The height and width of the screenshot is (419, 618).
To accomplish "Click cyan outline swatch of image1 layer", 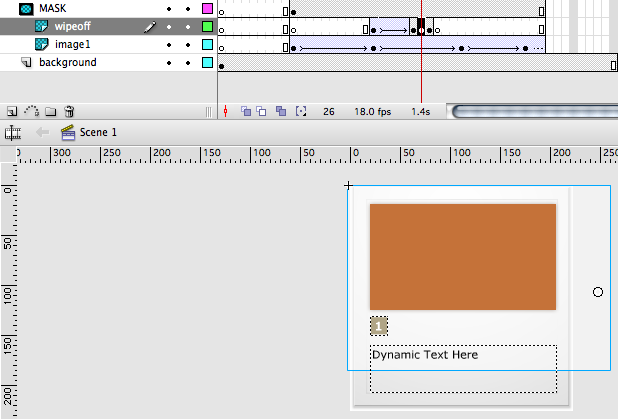I will click(207, 44).
